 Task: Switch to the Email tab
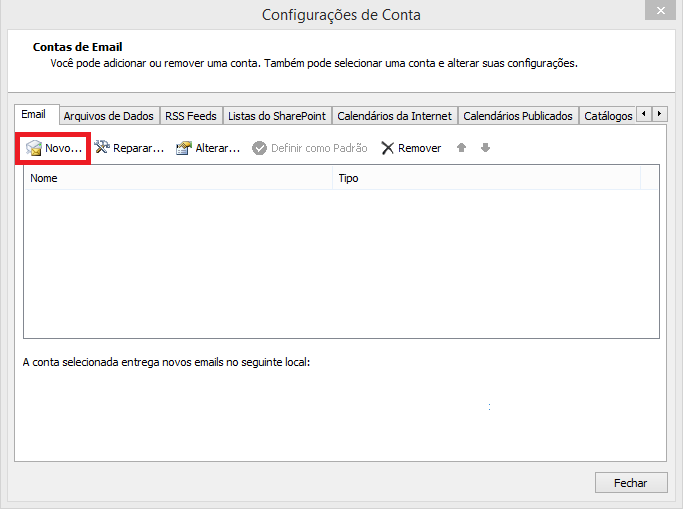click(34, 115)
